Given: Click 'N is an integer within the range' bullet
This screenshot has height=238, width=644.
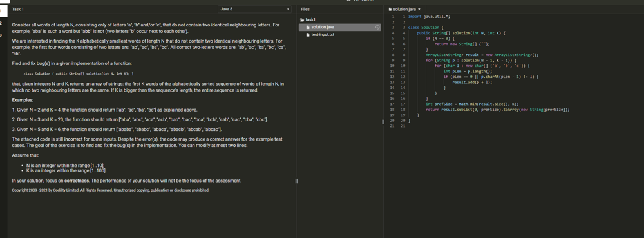Looking at the screenshot, I should pos(65,166).
